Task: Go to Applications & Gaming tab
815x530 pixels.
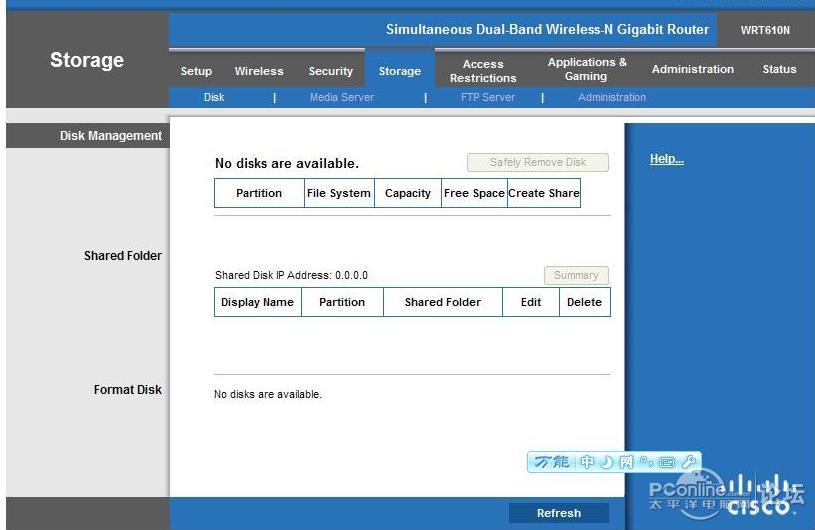Action: point(587,69)
